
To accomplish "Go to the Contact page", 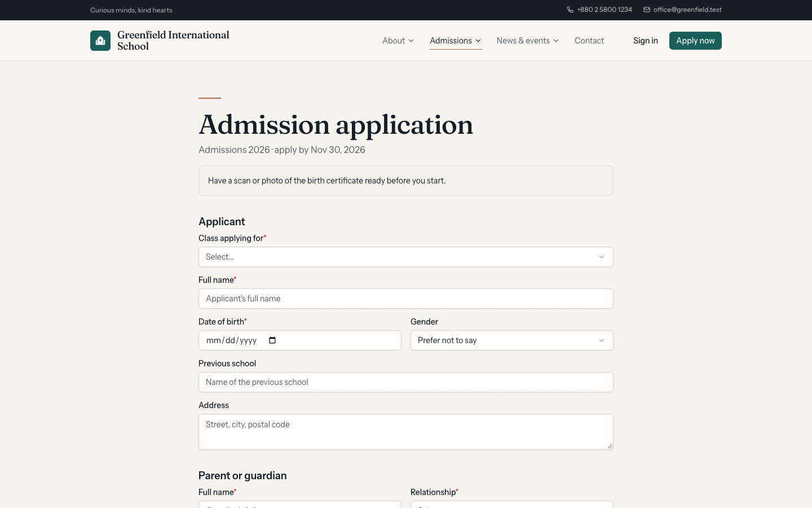I will tap(589, 41).
